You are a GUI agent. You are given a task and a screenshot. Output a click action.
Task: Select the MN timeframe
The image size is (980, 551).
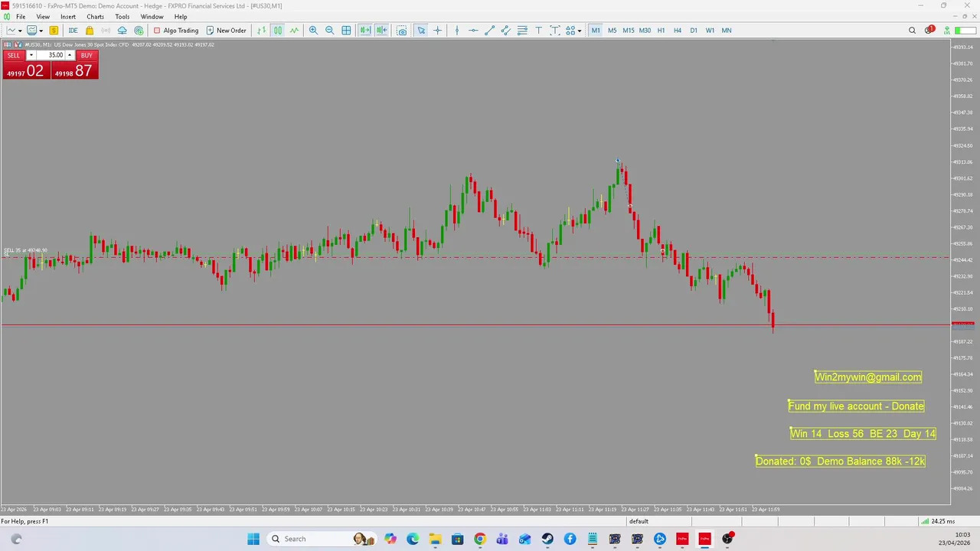click(727, 31)
